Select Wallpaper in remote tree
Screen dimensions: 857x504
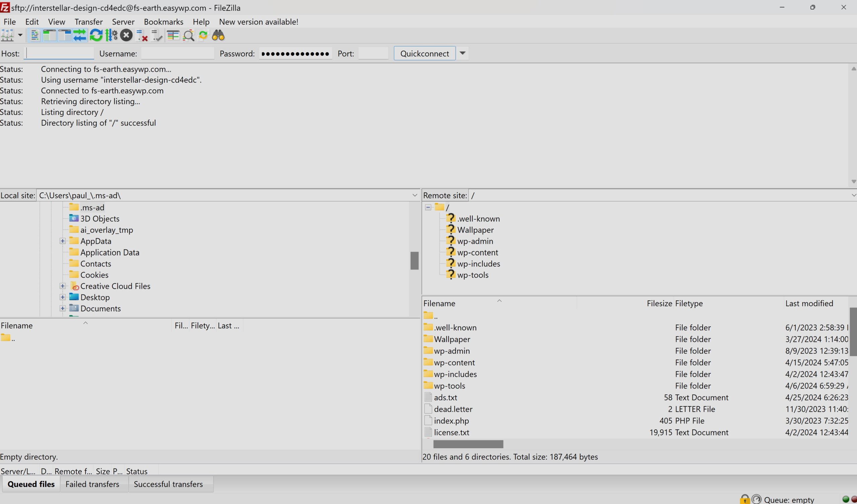470,230
